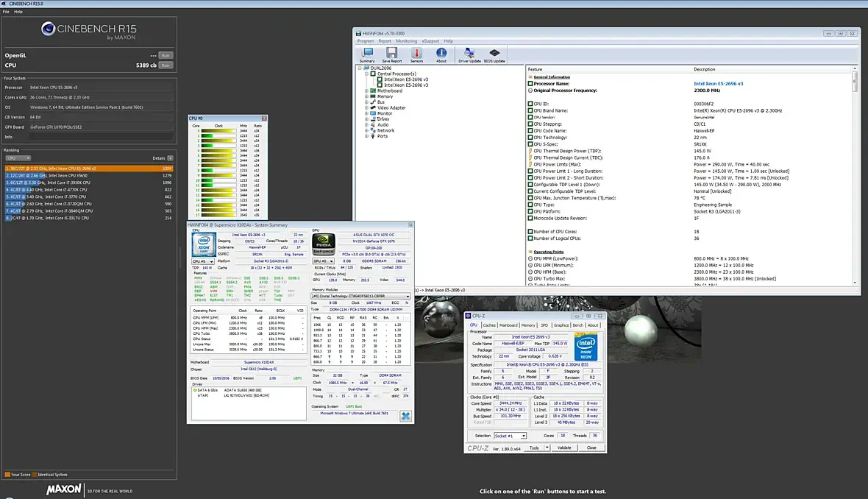
Task: Open the Crucial Technology memory module dropdown
Action: pyautogui.click(x=360, y=296)
